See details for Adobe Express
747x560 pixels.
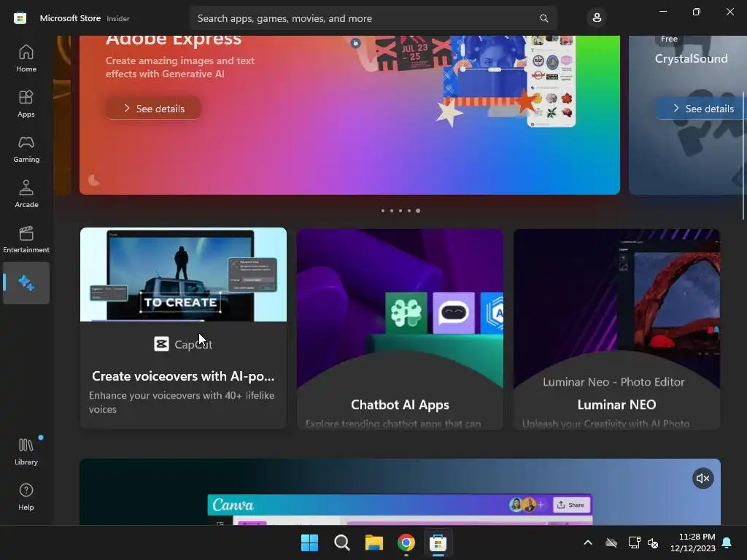pos(153,109)
